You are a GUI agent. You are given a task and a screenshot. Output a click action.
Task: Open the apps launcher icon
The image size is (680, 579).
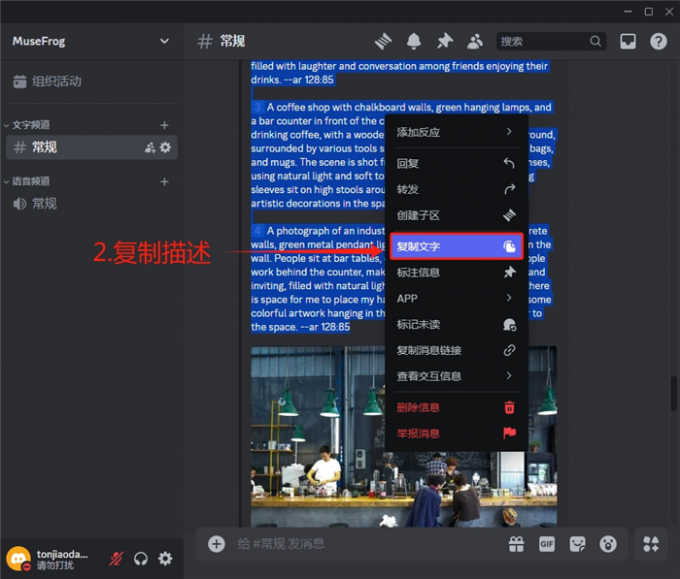point(651,544)
